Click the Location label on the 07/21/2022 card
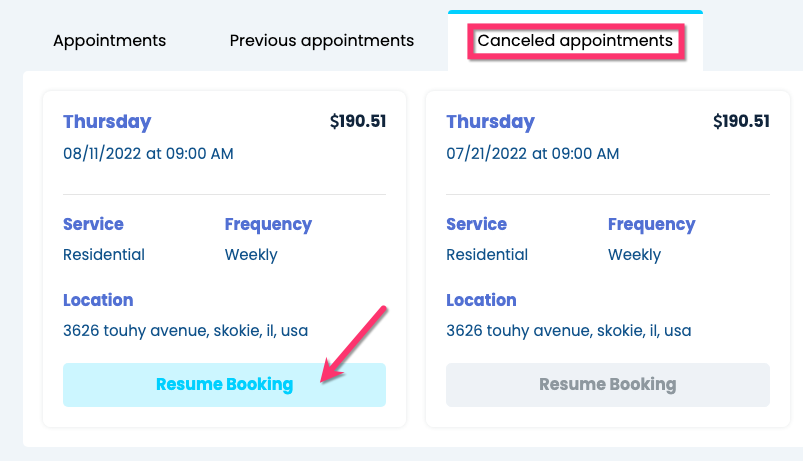 click(x=481, y=300)
